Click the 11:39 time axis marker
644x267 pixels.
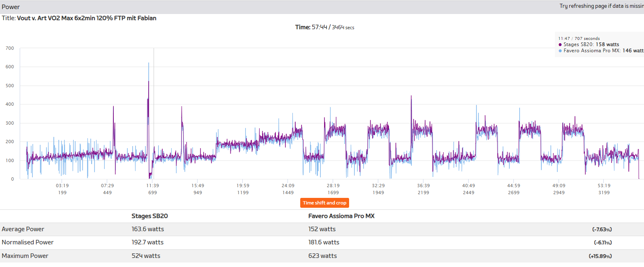click(x=152, y=186)
